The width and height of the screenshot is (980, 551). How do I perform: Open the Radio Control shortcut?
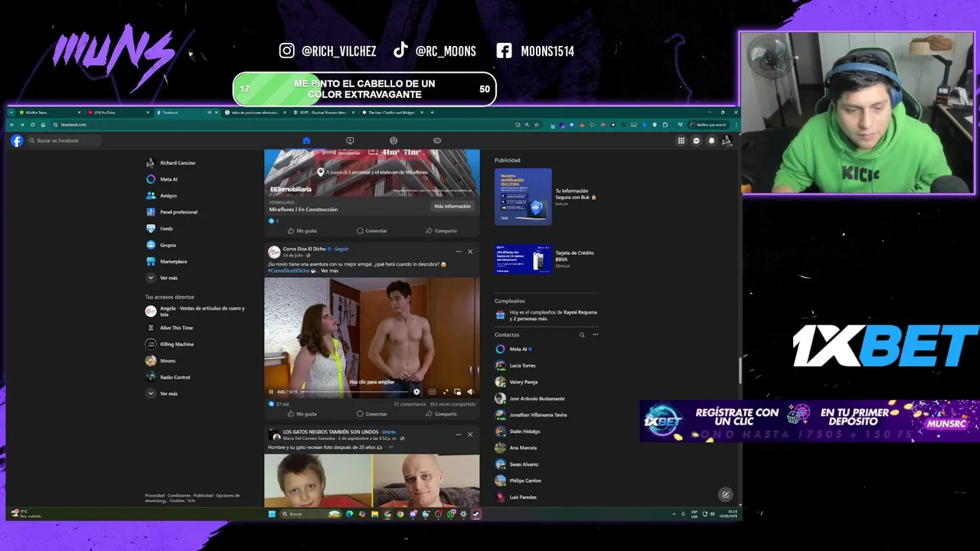(x=168, y=377)
